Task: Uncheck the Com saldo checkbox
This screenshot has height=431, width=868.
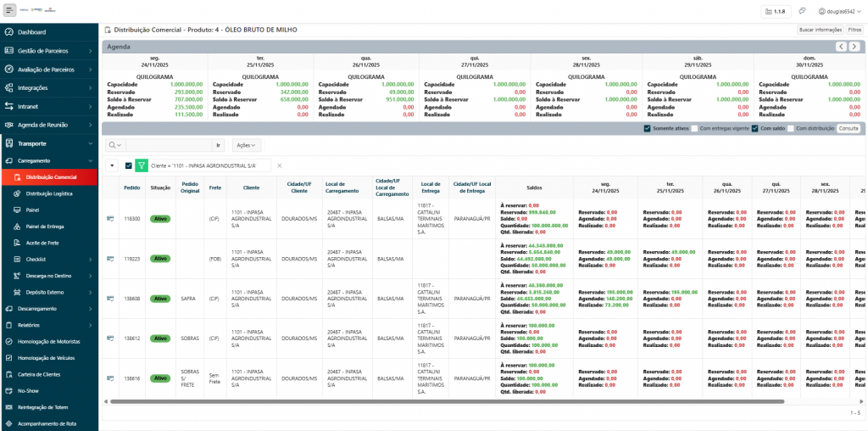Action: pyautogui.click(x=754, y=128)
